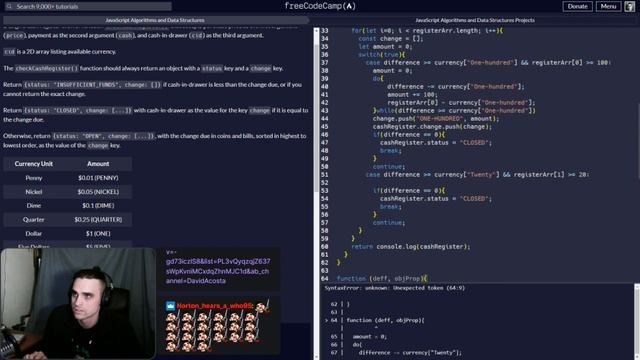Click the price inline code text
This screenshot has height=360, width=640.
coord(15,36)
